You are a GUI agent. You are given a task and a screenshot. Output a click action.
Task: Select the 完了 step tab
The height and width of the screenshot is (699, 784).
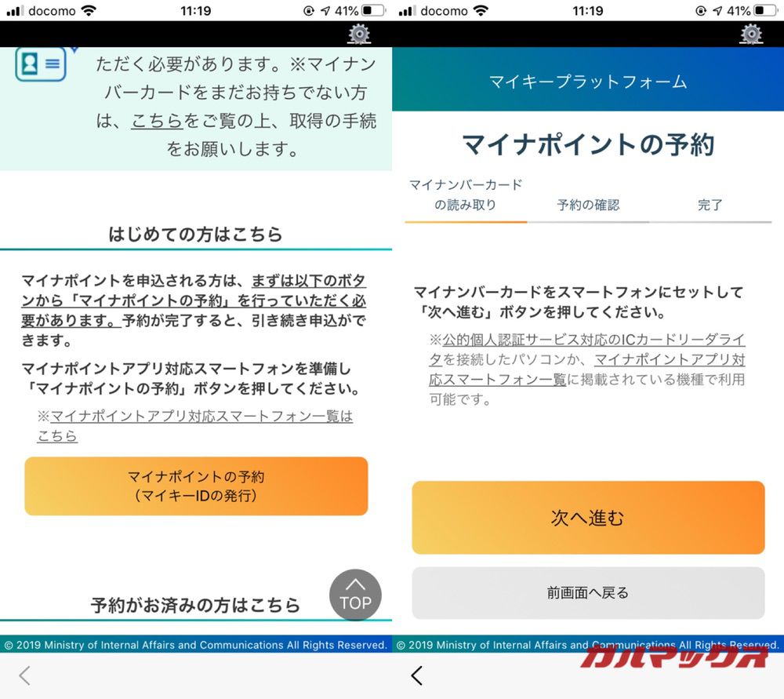[710, 205]
